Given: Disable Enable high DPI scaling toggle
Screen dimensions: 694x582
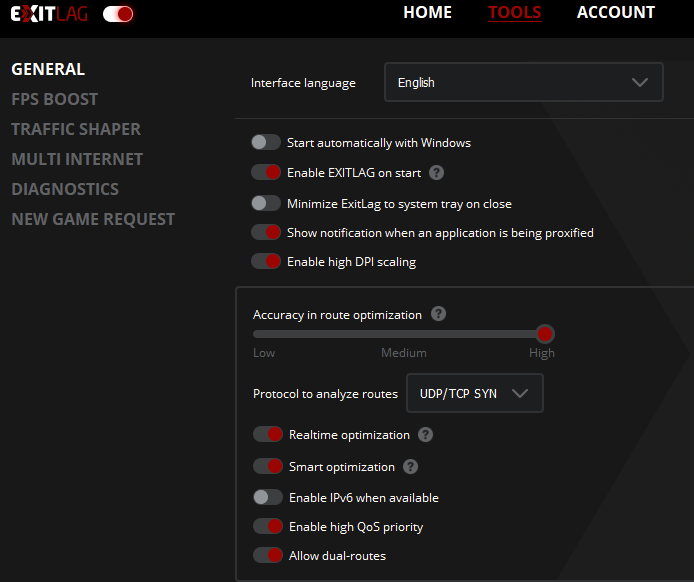Looking at the screenshot, I should click(x=266, y=261).
